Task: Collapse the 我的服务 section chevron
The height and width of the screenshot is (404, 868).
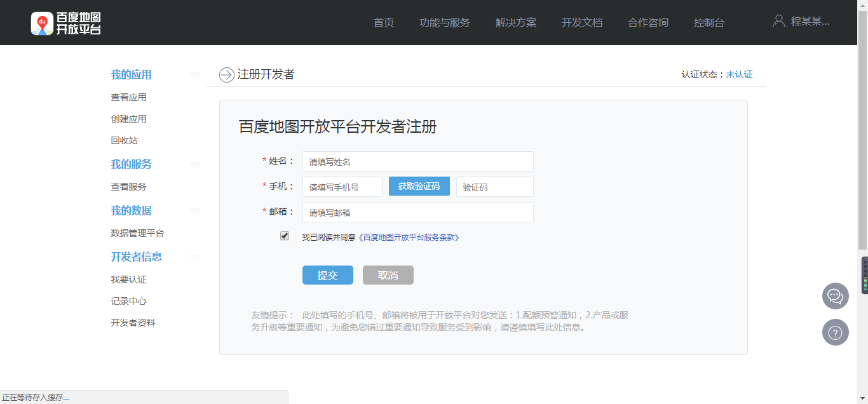Action: (x=195, y=165)
